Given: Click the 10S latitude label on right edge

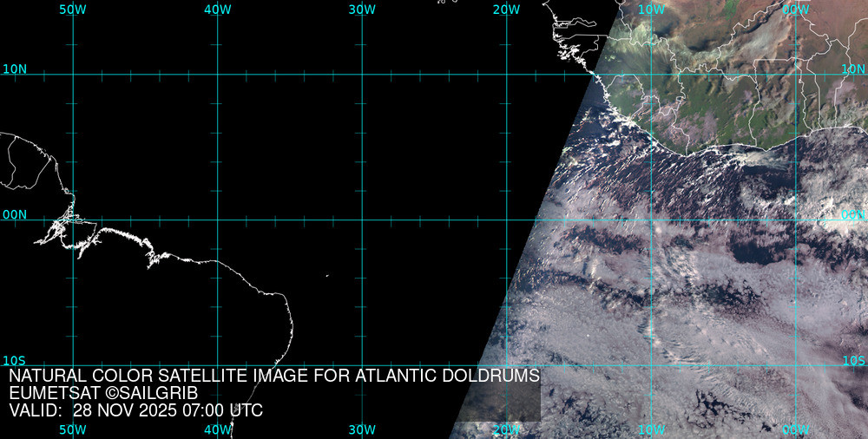Looking at the screenshot, I should (854, 360).
